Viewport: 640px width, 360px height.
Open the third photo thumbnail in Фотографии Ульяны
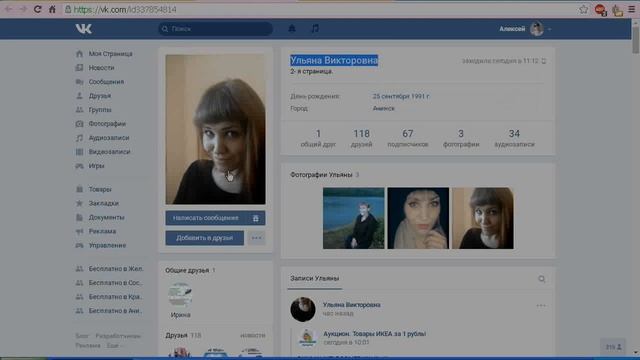[483, 218]
